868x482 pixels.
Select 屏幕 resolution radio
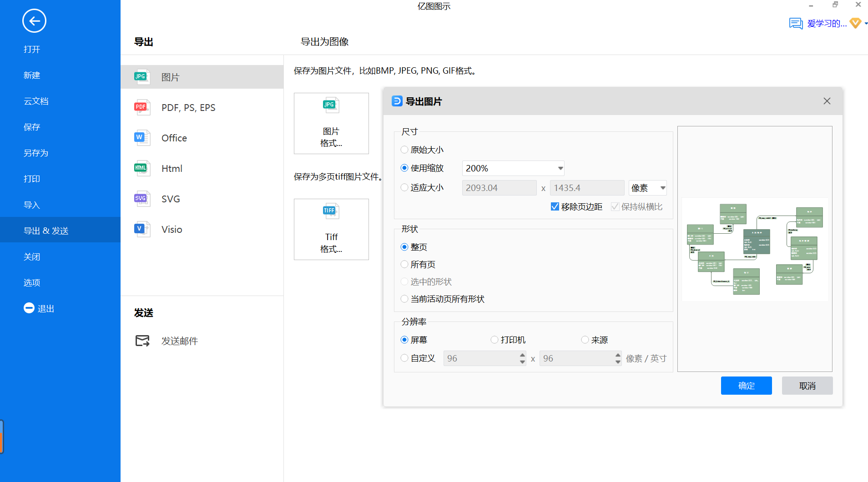(x=404, y=340)
